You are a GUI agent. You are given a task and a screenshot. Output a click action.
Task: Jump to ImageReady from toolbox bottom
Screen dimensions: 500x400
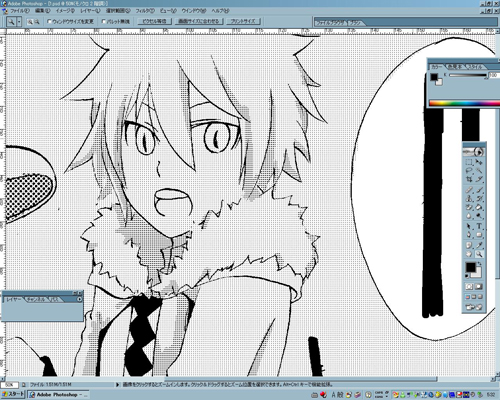tap(474, 307)
